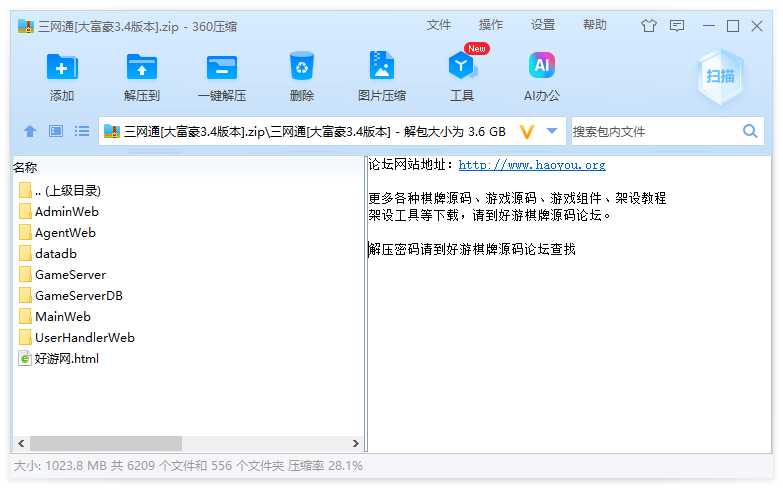
Task: Open the 文件 (File) menu
Action: pos(438,25)
